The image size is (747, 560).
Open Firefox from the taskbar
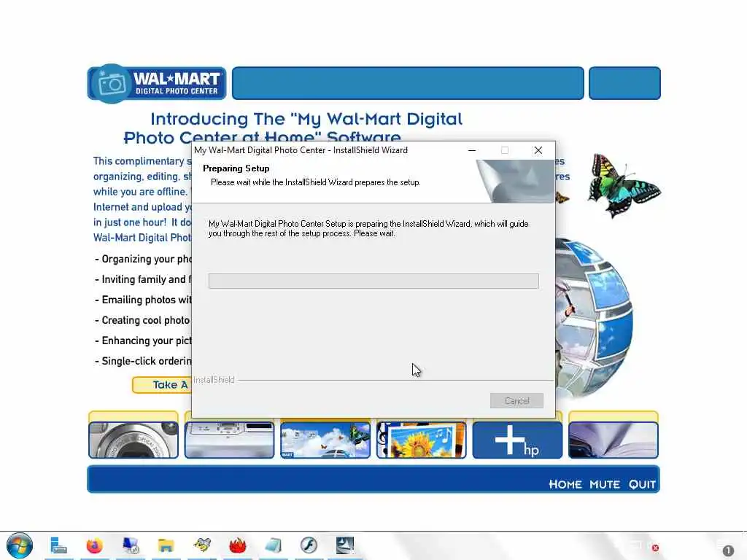pyautogui.click(x=94, y=545)
